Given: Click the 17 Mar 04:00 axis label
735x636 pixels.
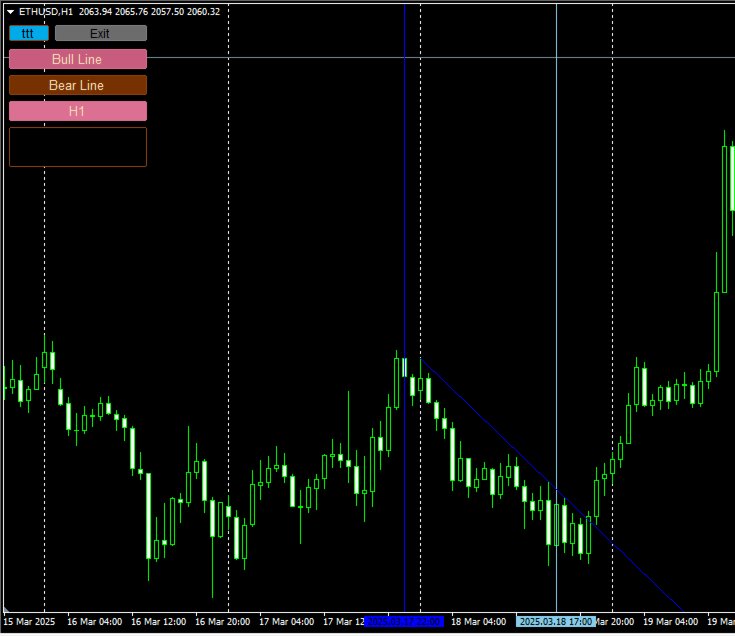Looking at the screenshot, I should [287, 621].
